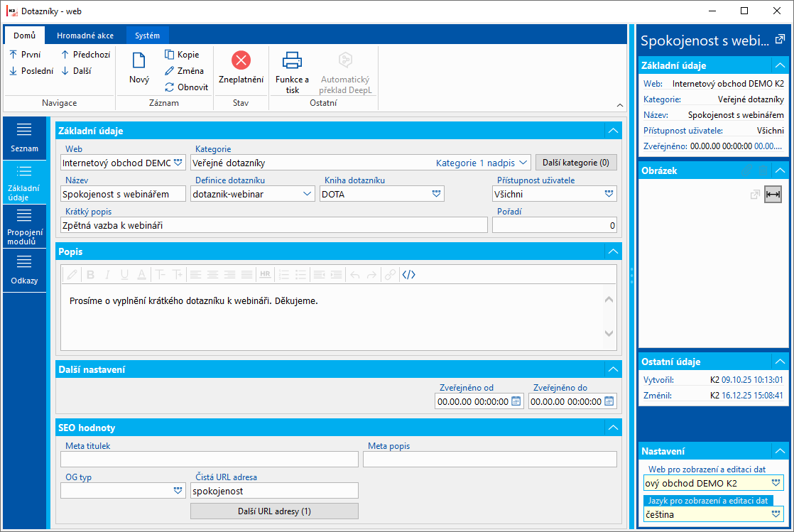Click Další kategorie (0) button
794x532 pixels.
576,163
